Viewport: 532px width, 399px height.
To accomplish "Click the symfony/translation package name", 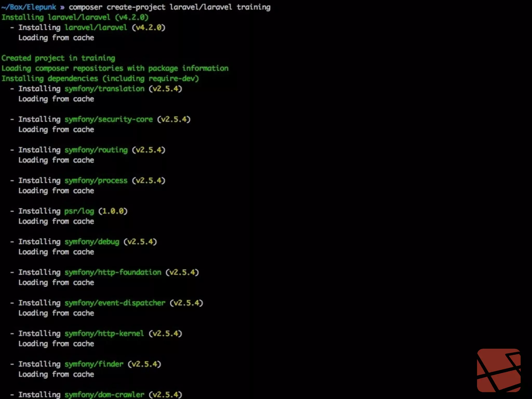I will (x=104, y=89).
